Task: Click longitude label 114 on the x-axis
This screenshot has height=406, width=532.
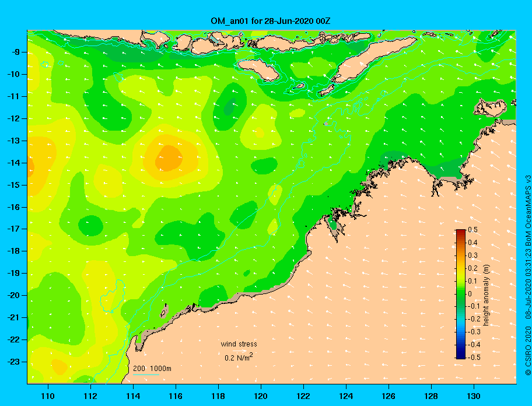Action: [133, 396]
